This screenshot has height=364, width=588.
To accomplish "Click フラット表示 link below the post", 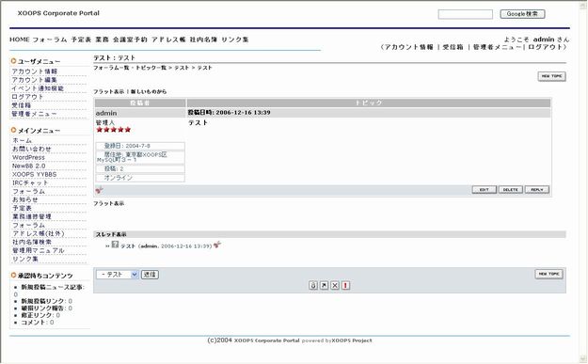I will pyautogui.click(x=109, y=203).
